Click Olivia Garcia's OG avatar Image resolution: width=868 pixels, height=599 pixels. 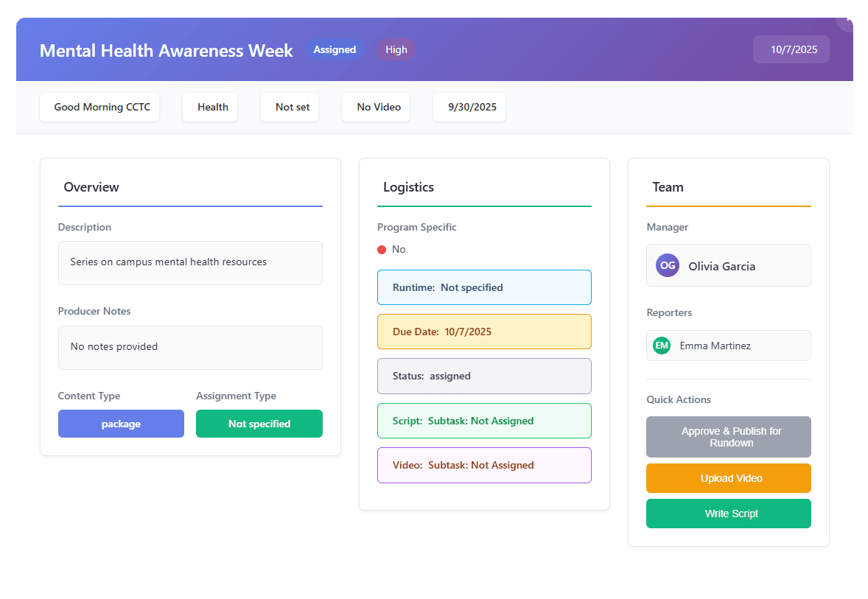tap(667, 265)
